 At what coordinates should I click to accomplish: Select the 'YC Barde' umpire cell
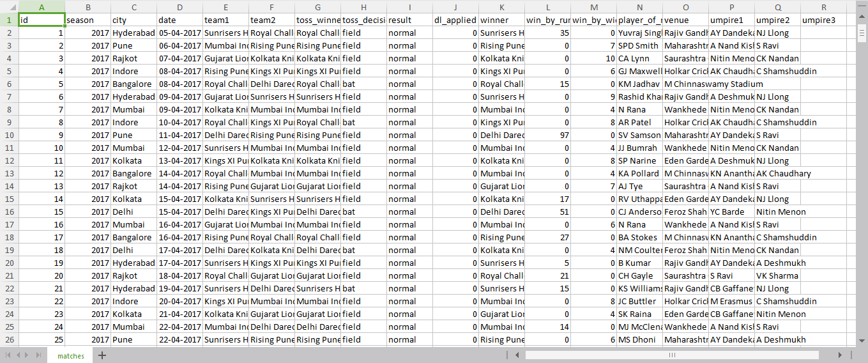click(x=731, y=212)
